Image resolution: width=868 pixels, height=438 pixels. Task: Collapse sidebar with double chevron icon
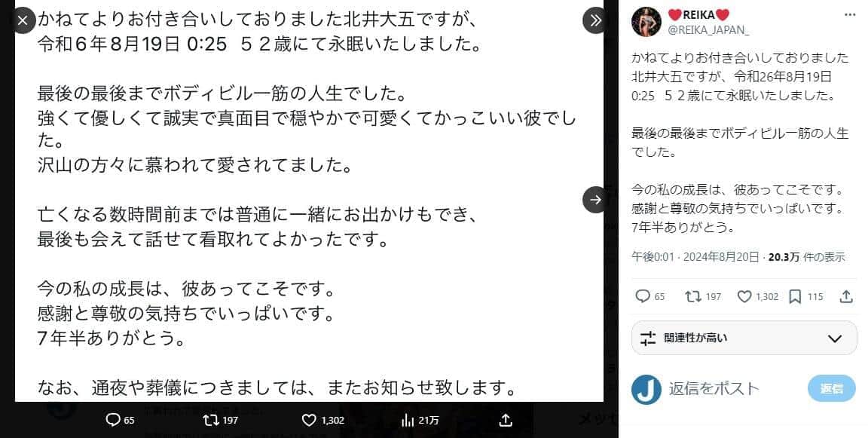tap(596, 20)
